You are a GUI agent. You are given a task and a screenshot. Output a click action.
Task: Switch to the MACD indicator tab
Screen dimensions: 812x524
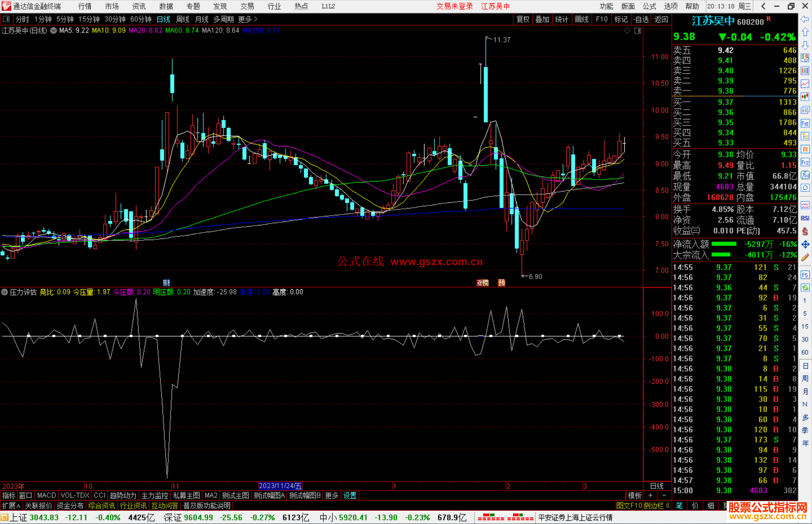click(x=46, y=495)
